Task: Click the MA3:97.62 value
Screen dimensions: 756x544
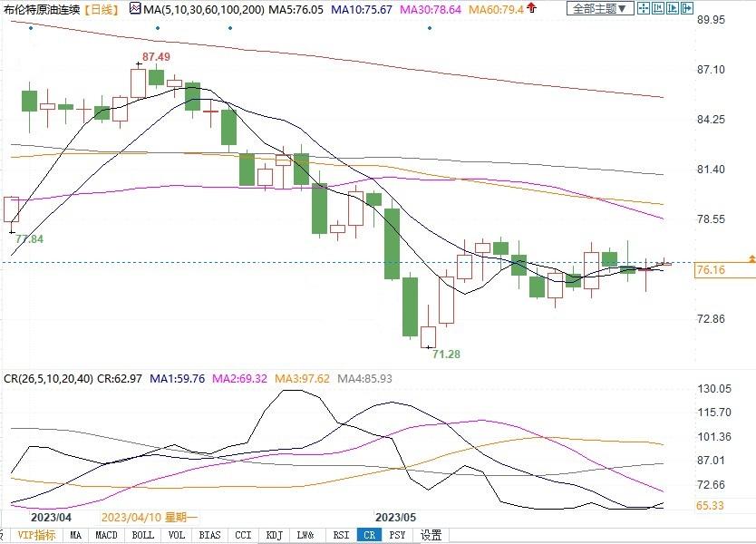Action: pyautogui.click(x=302, y=379)
